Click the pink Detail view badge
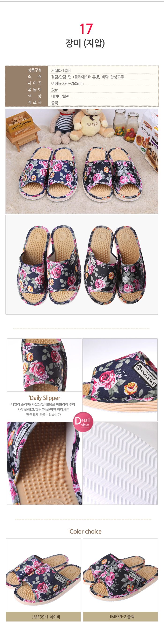Screen dimensions: 164x644 (83, 422)
